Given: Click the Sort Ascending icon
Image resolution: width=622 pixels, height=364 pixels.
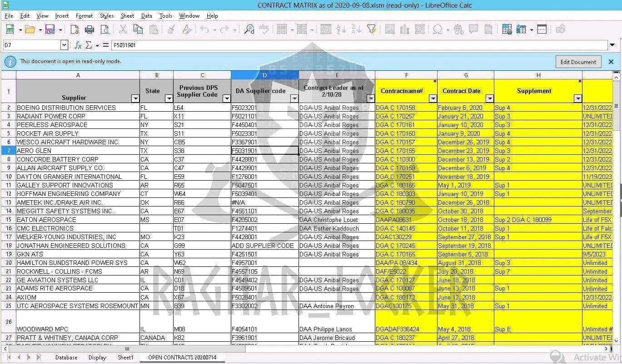Looking at the screenshot, I should [x=341, y=30].
